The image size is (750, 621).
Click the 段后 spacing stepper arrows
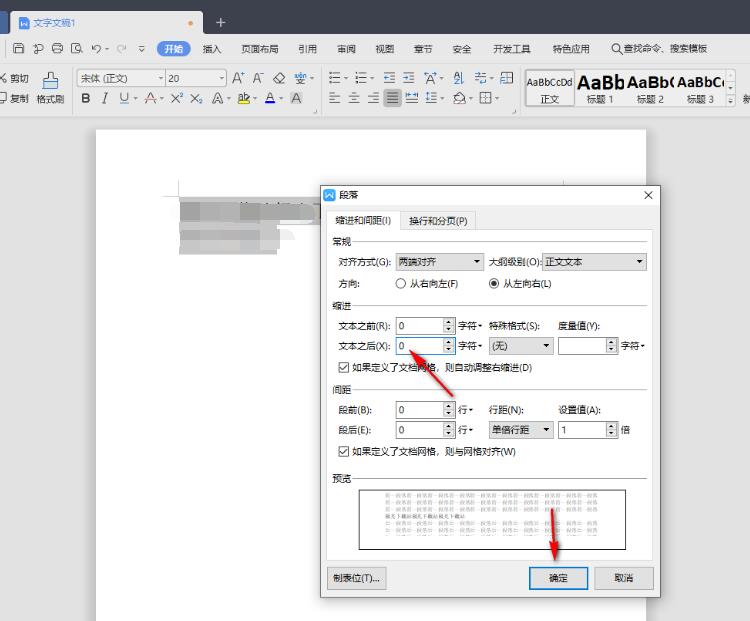pyautogui.click(x=448, y=430)
